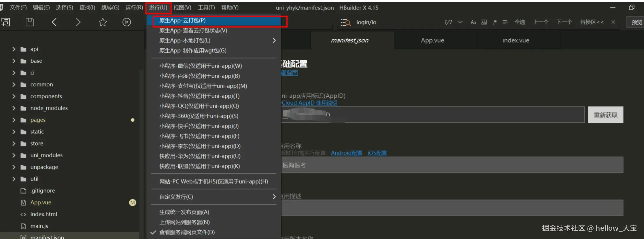This screenshot has width=644, height=239.
Task: Click 下一个 to find next match
Action: [564, 22]
